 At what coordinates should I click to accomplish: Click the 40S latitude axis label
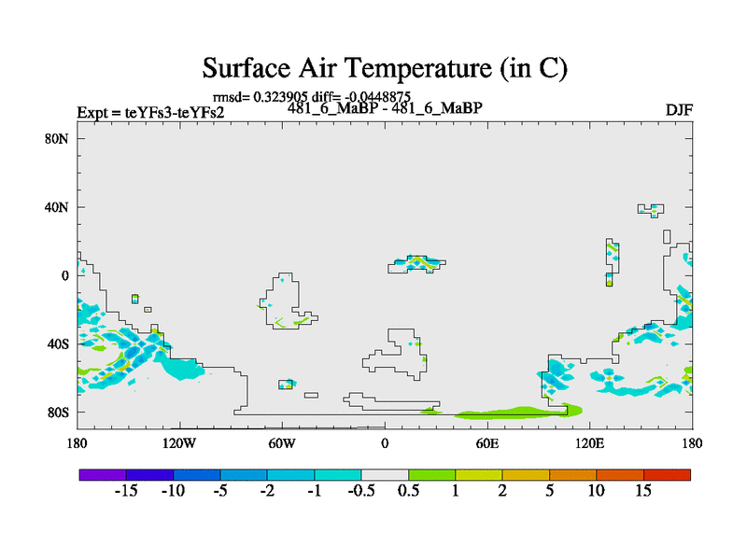pyautogui.click(x=59, y=343)
